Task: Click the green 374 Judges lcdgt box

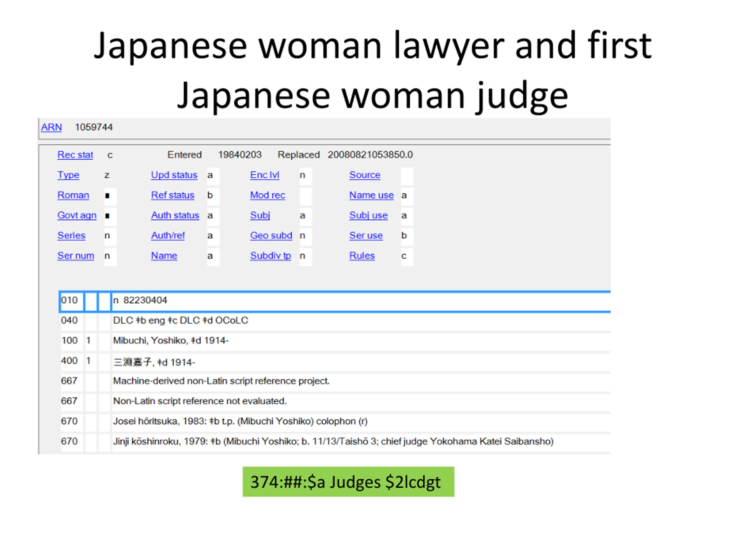Action: click(348, 482)
